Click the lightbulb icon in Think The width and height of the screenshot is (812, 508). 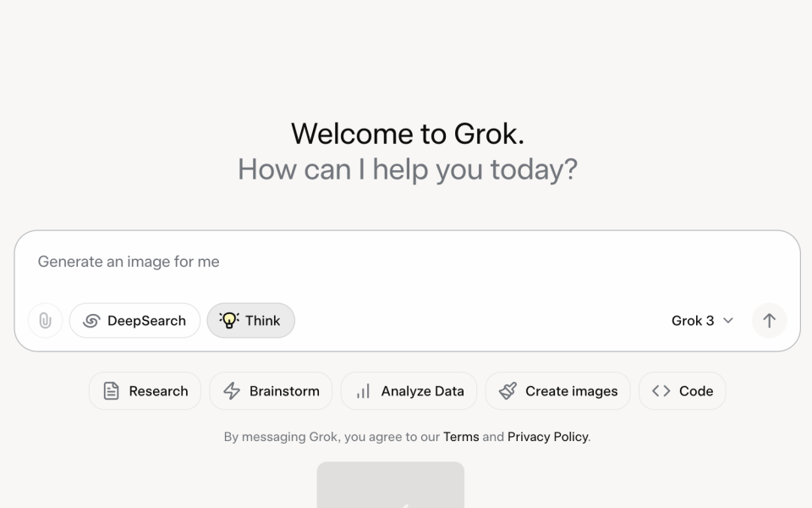pos(229,320)
